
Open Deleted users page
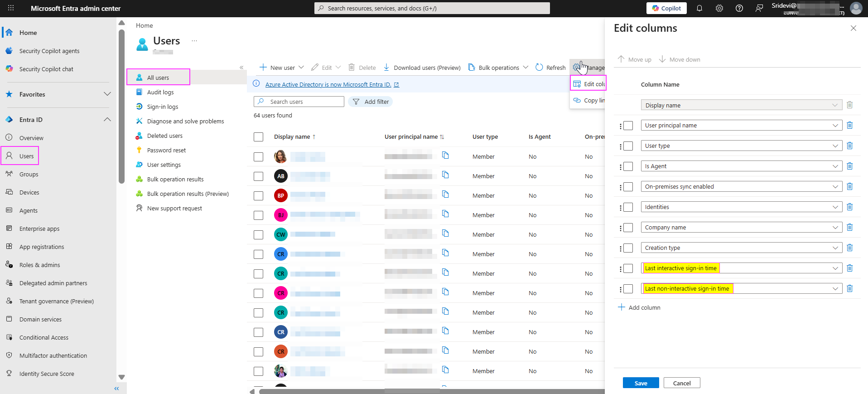point(165,136)
